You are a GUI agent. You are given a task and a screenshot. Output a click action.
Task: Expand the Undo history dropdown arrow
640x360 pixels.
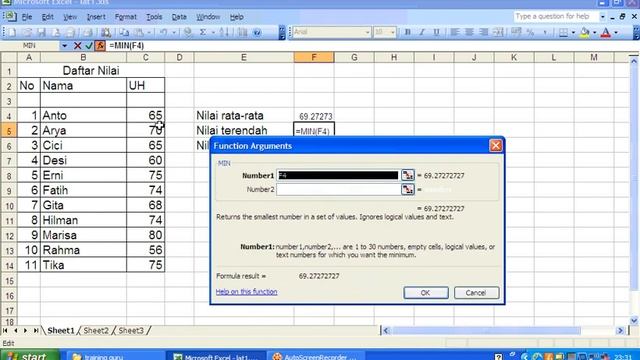tap(174, 32)
